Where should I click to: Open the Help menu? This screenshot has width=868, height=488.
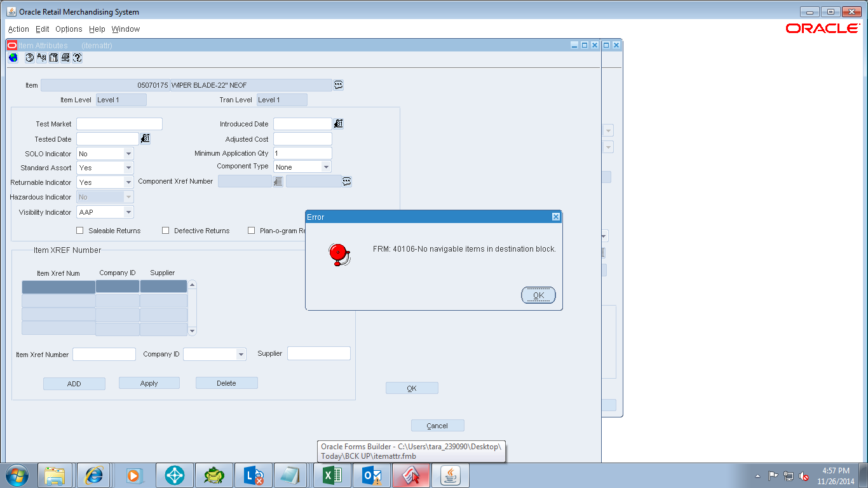[97, 29]
